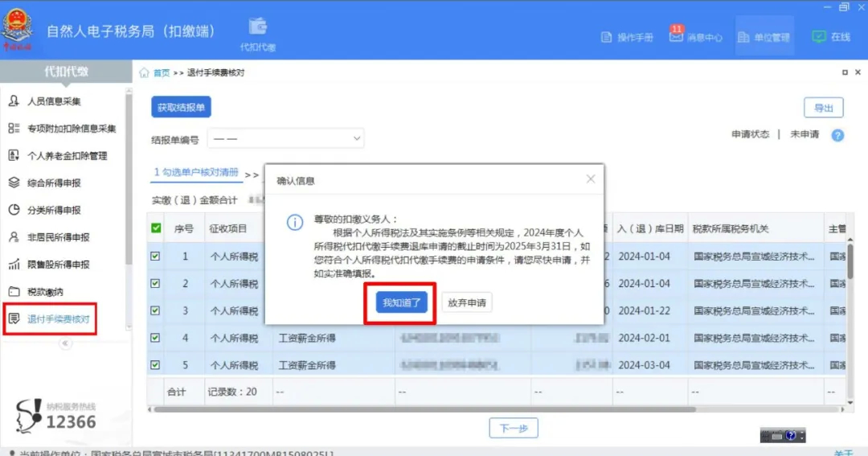Click the 12366 hotline logo

click(x=56, y=417)
